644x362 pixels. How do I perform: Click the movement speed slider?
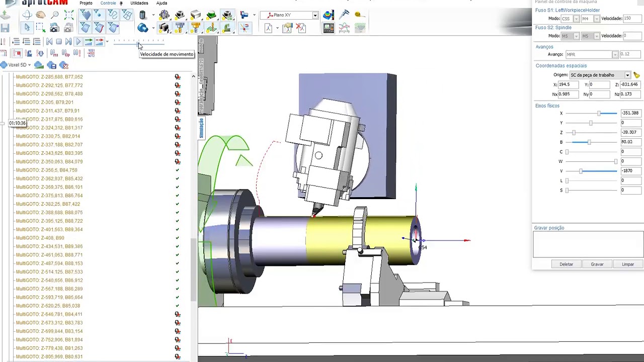pos(139,43)
